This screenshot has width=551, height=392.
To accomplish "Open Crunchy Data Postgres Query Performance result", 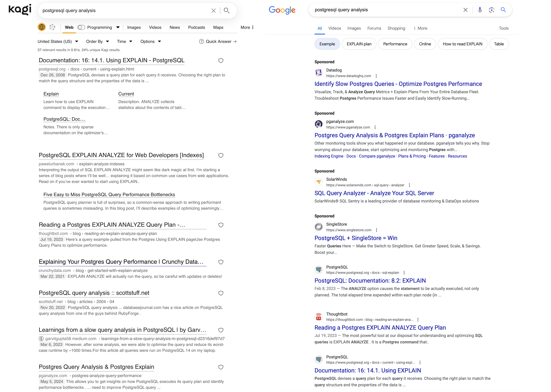I will [121, 262].
